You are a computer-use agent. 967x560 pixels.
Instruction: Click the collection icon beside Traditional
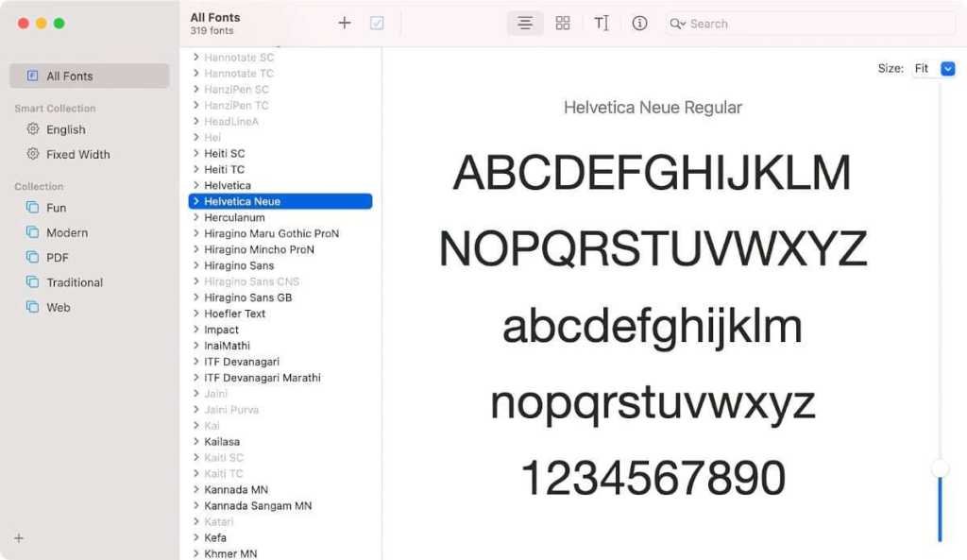(33, 281)
